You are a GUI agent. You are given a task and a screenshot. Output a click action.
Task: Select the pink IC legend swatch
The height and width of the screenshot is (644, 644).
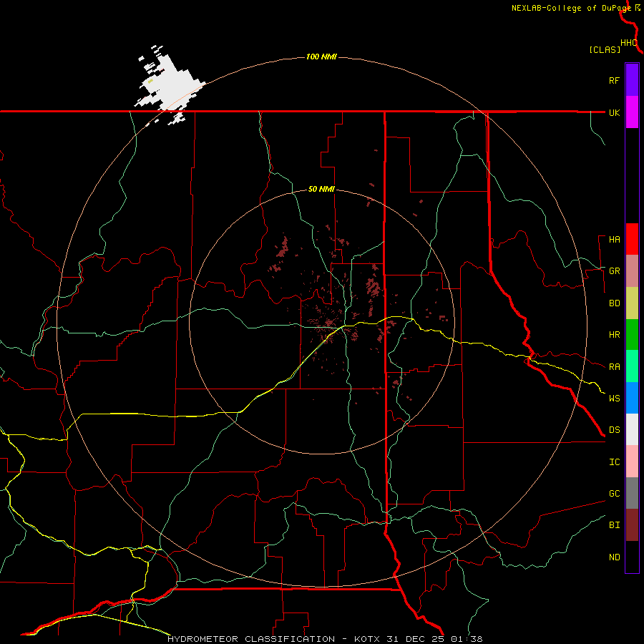pos(632,462)
